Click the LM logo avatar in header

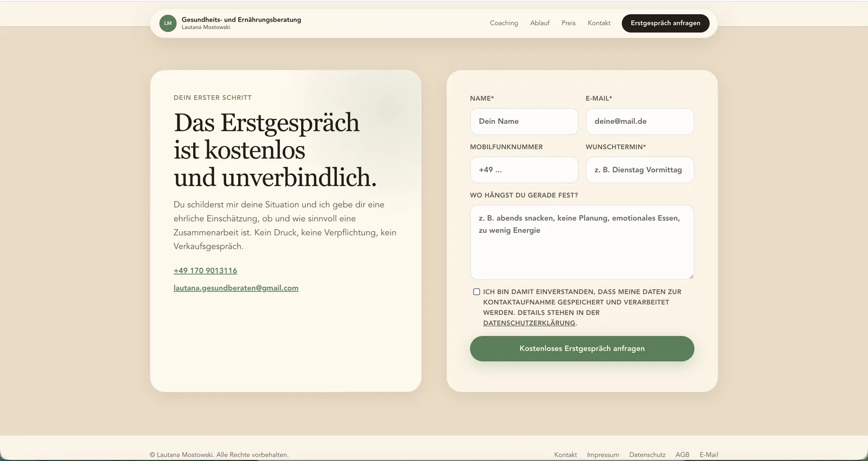(x=168, y=23)
